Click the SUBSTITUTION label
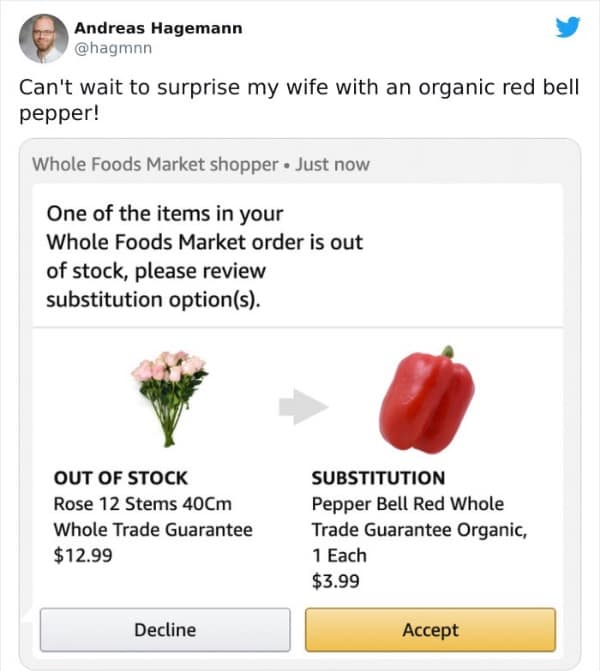Image resolution: width=600 pixels, height=671 pixels. click(378, 478)
